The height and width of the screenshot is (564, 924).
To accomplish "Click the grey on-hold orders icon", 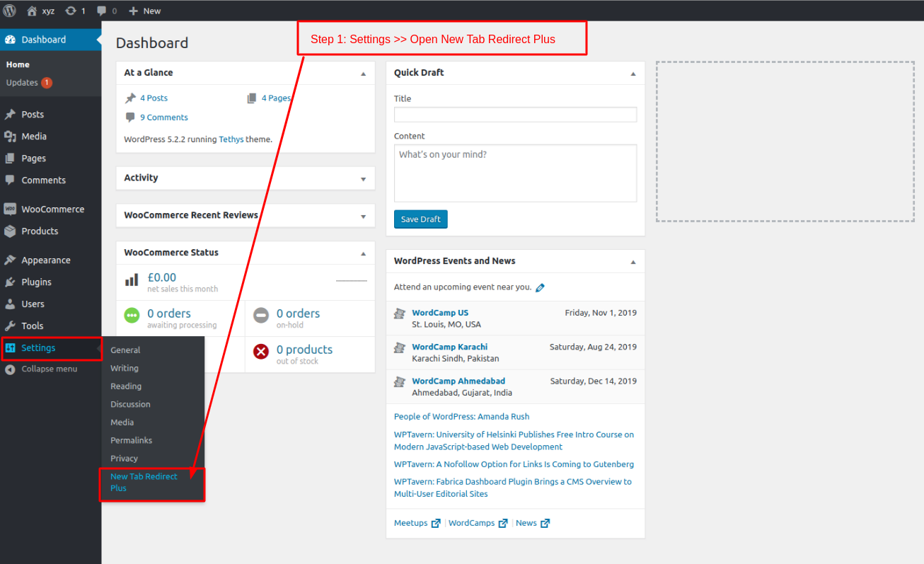I will tap(261, 316).
